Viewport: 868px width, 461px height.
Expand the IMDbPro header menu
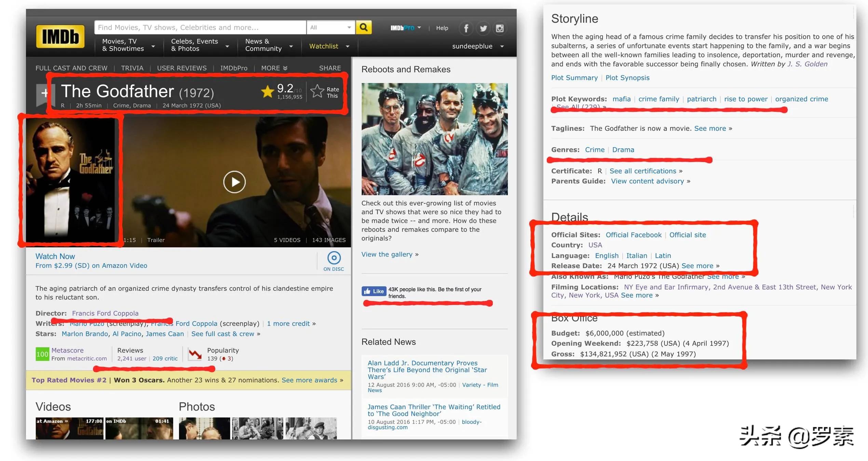coord(406,28)
